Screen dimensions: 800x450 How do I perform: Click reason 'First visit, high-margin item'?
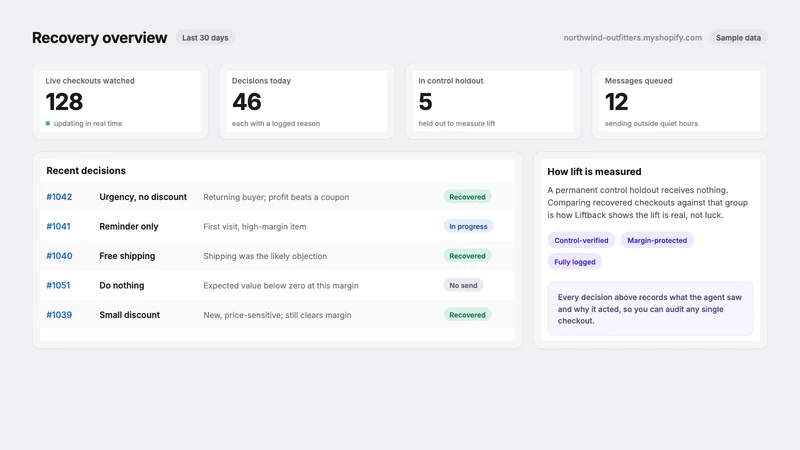point(255,227)
